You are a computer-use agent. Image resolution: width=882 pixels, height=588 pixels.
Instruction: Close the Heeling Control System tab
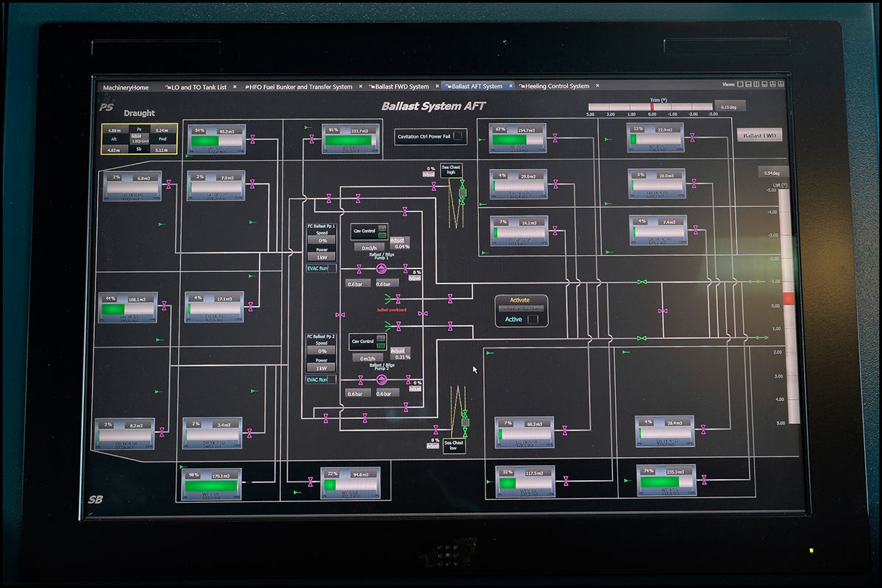[597, 85]
